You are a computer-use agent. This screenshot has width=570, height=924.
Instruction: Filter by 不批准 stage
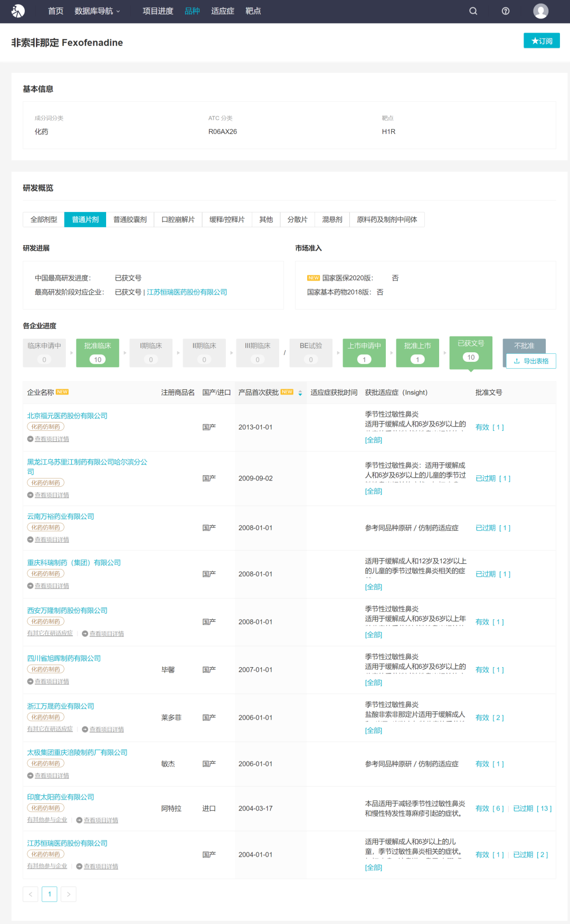coord(524,345)
